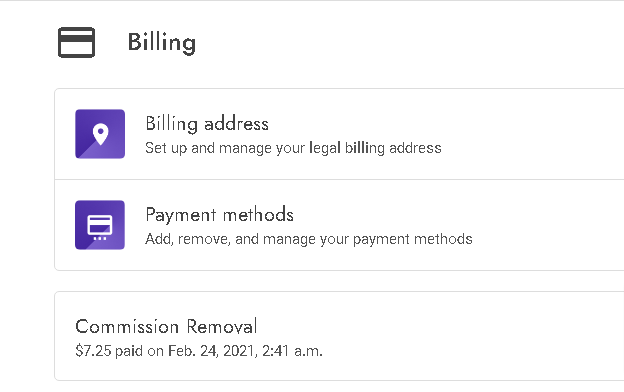Click the purple payment card icon
624x392 pixels.
[x=100, y=225]
